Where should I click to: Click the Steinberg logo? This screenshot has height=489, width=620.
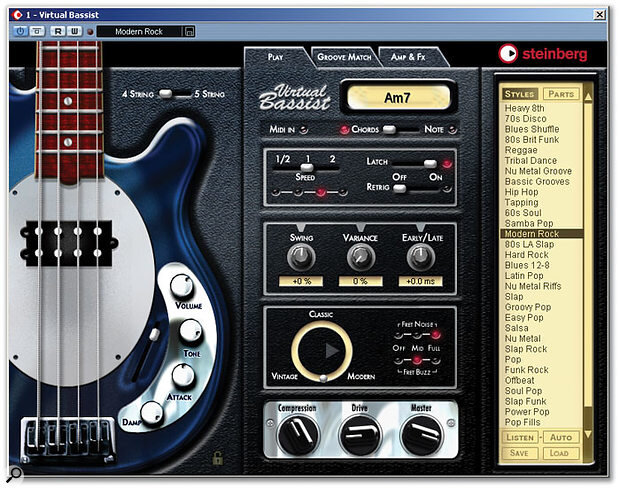pos(543,54)
